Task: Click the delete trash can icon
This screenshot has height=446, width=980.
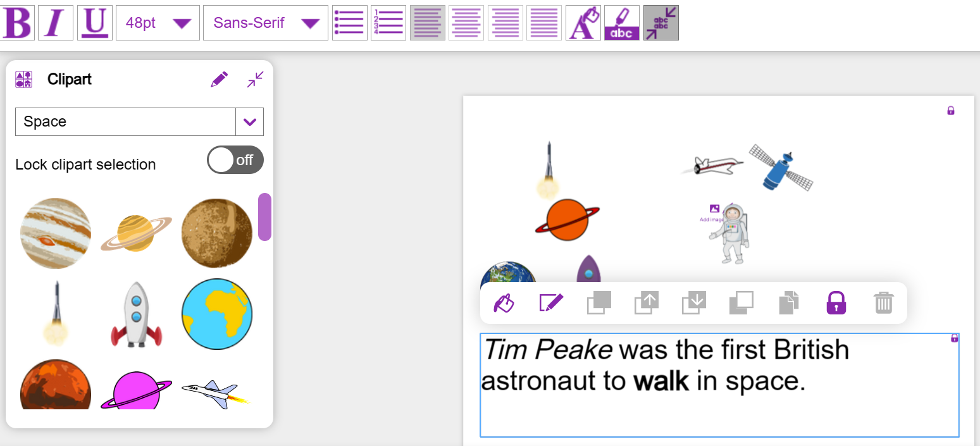Action: coord(884,303)
